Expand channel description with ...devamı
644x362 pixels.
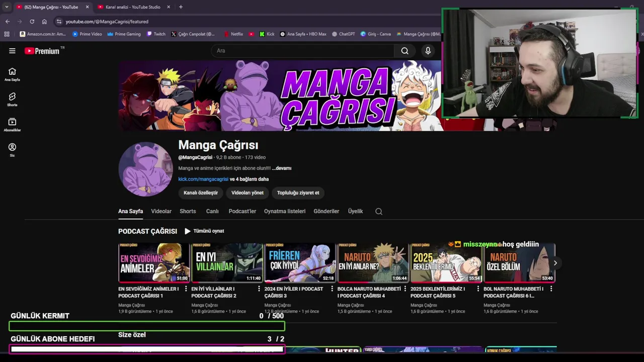tap(282, 168)
